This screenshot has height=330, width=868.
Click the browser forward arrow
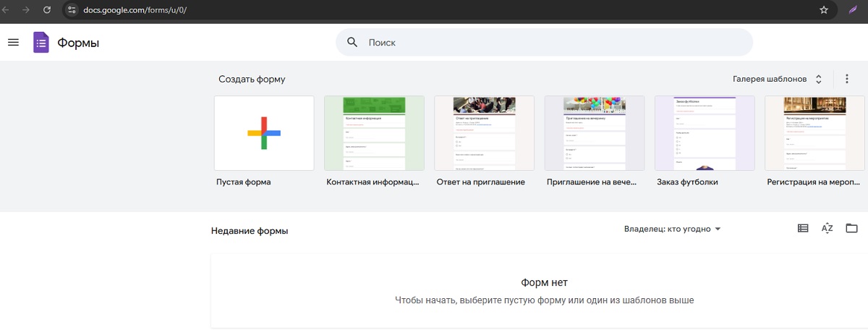(x=27, y=10)
